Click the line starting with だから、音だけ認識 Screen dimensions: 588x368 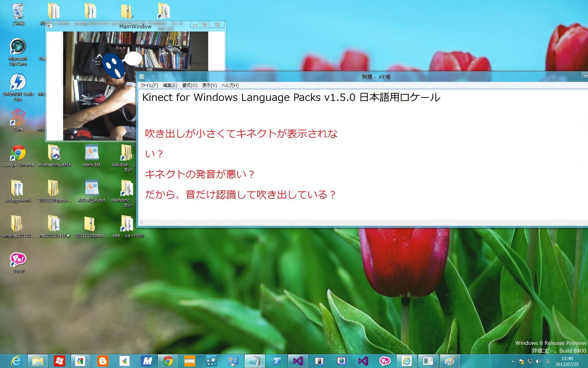241,195
